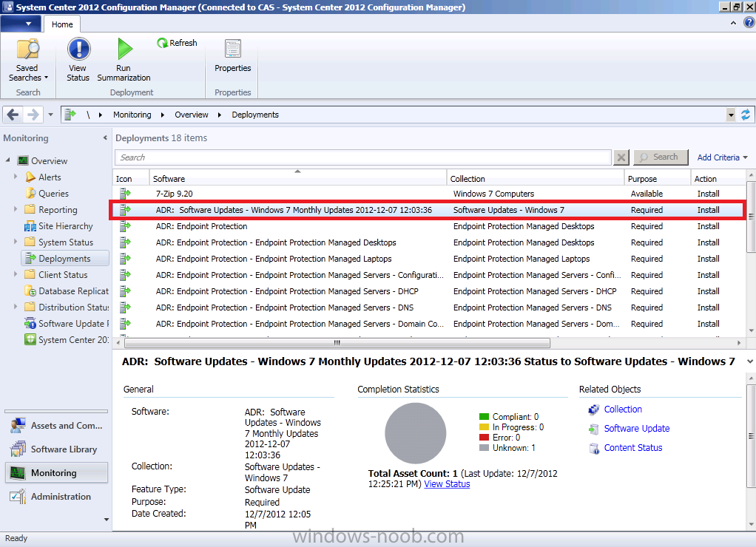Screen dimensions: 756x547
Task: Open the navigation history dropdown arrow
Action: click(50, 115)
